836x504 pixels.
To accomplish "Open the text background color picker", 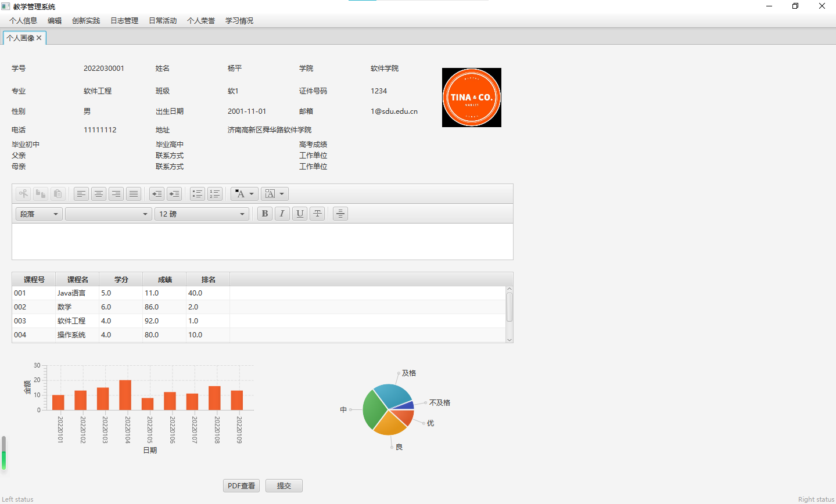I will pyautogui.click(x=275, y=194).
